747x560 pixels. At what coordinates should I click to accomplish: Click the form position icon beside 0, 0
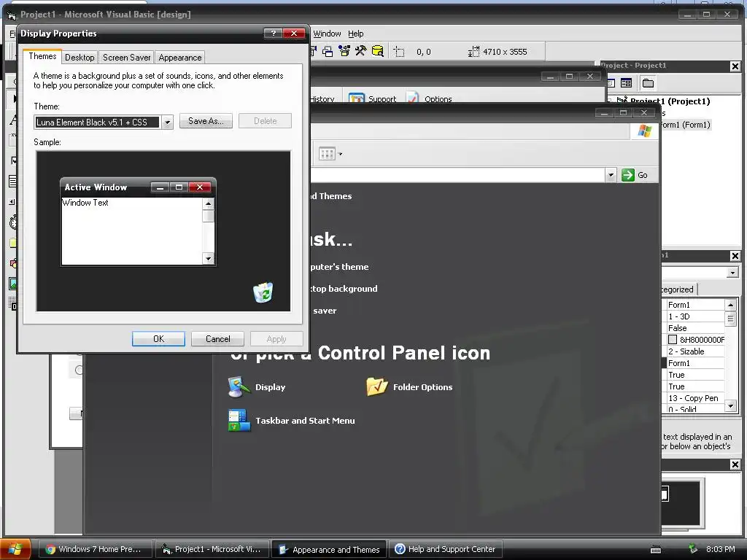[x=399, y=52]
